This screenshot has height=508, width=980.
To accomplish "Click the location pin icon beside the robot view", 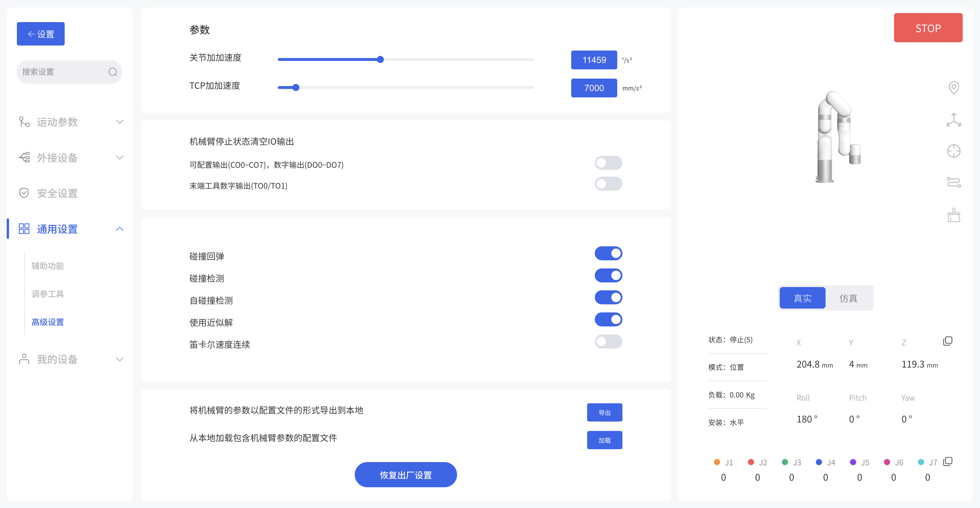I will coord(954,88).
